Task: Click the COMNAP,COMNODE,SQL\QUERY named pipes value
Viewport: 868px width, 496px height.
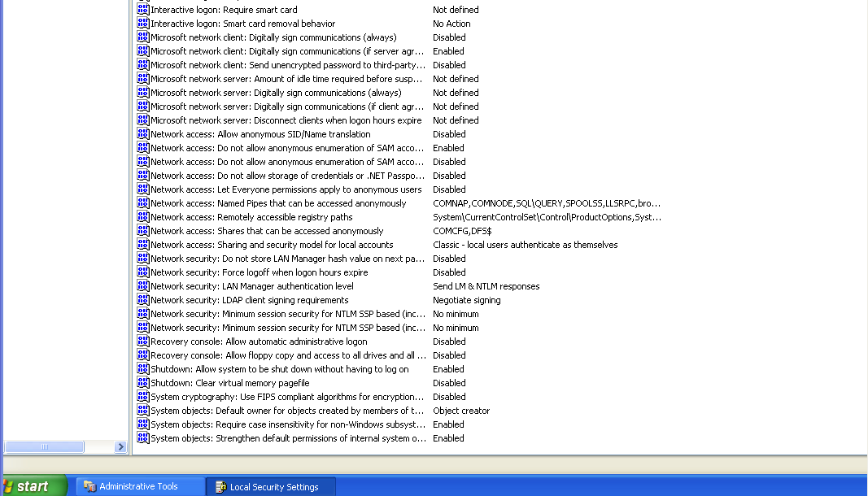Action: 547,203
